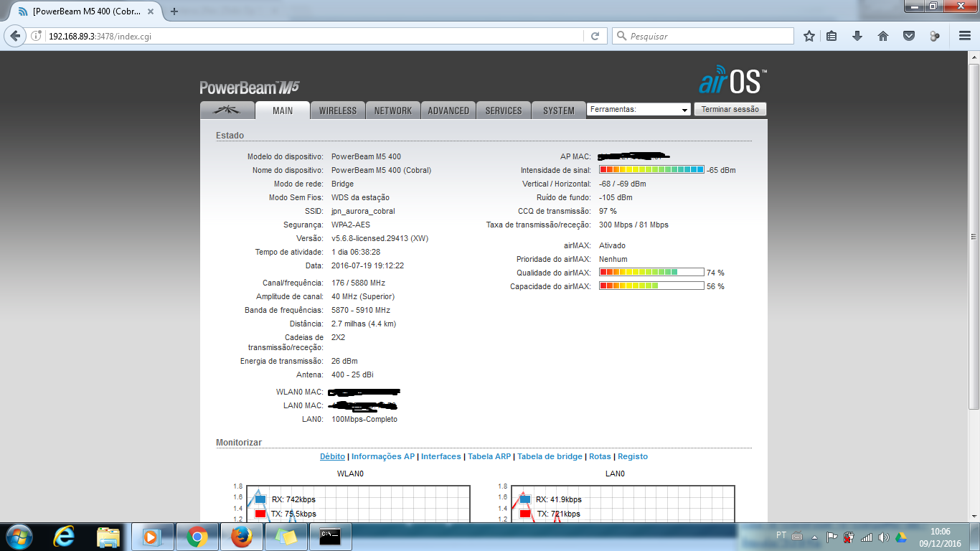Click the distance value 2.7 milhas (4.4 km)

click(364, 324)
